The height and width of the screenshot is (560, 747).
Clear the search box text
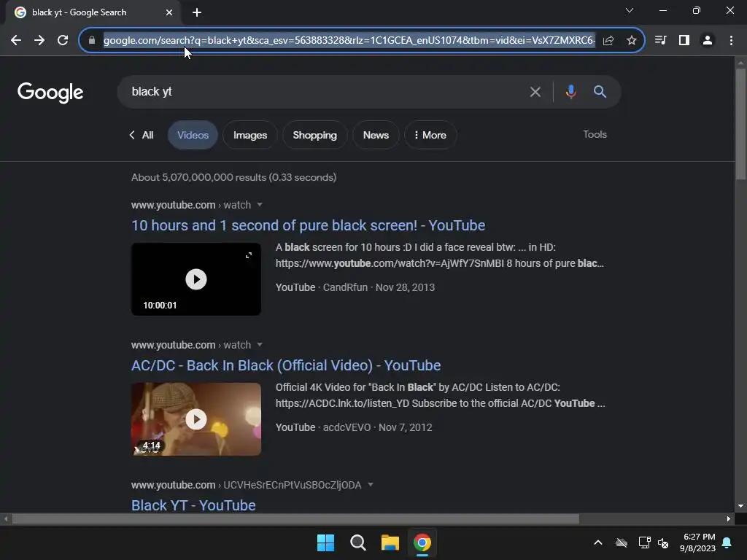tap(535, 92)
